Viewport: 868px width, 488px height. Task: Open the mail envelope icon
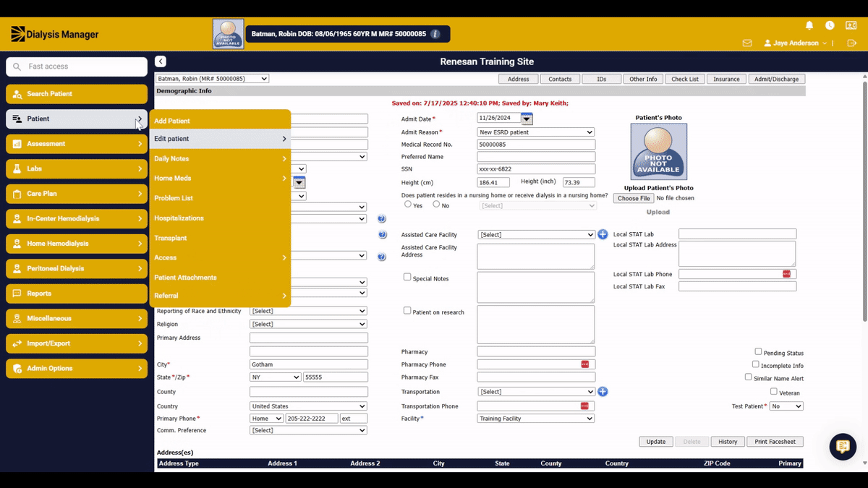[x=747, y=43]
